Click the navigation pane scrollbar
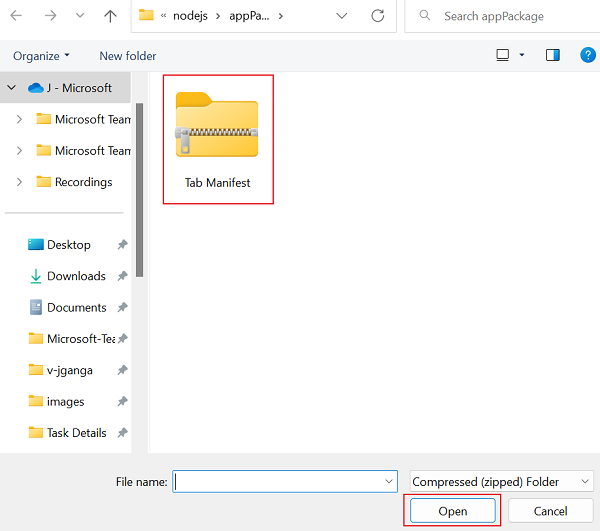Viewport: 600px width, 531px height. coord(139,190)
